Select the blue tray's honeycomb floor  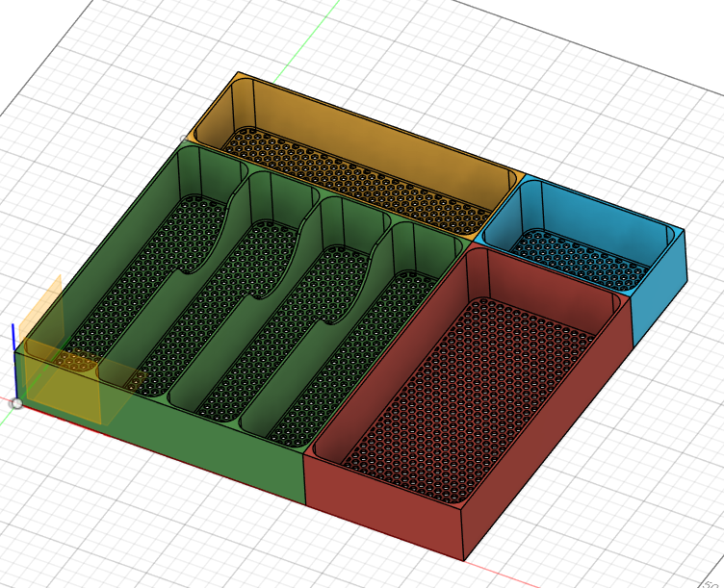pyautogui.click(x=580, y=260)
